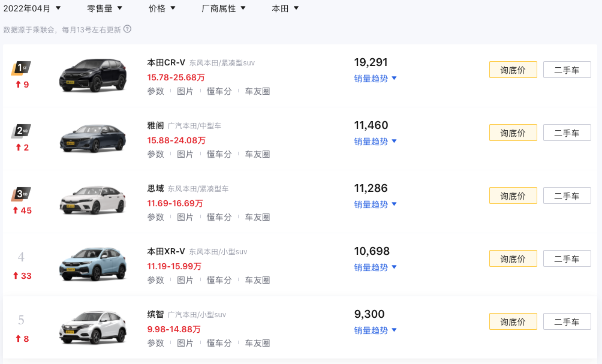Click the help question mark icon
This screenshot has height=364, width=602.
click(127, 29)
